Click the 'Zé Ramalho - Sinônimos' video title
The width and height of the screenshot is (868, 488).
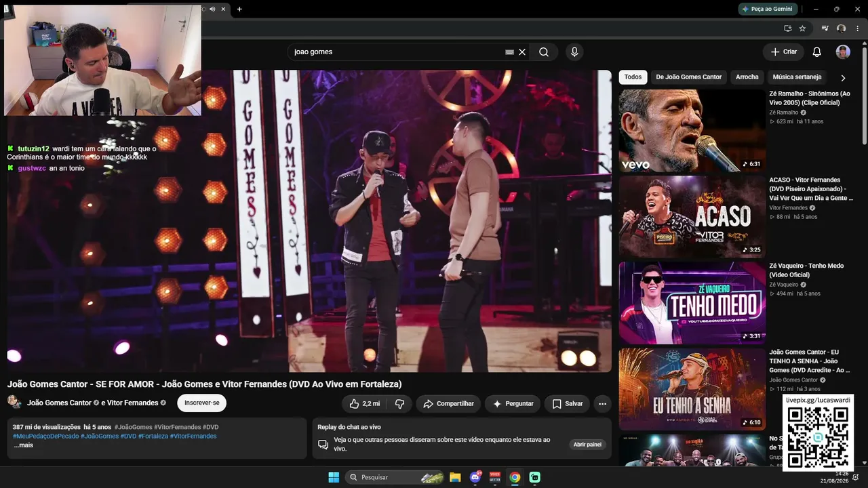[x=810, y=98]
